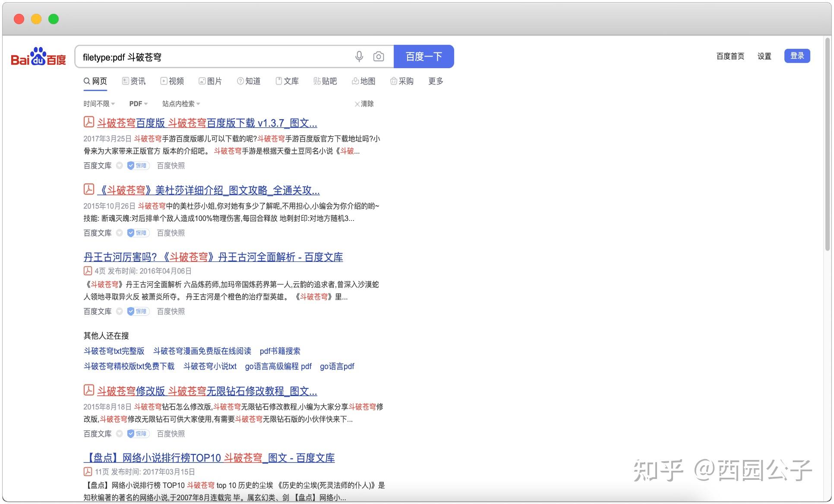This screenshot has width=834, height=504.
Task: Expand source arrow under 丹王古河 result
Action: (x=120, y=312)
